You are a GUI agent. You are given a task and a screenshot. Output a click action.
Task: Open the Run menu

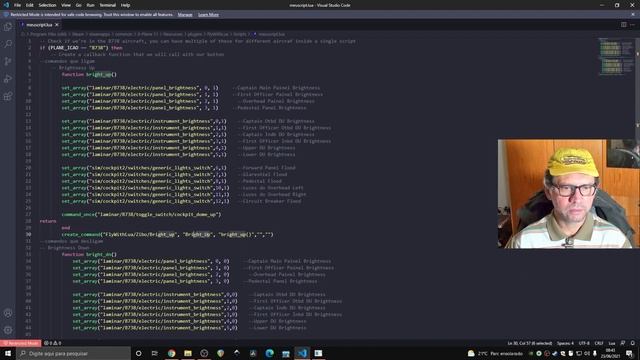pos(90,5)
